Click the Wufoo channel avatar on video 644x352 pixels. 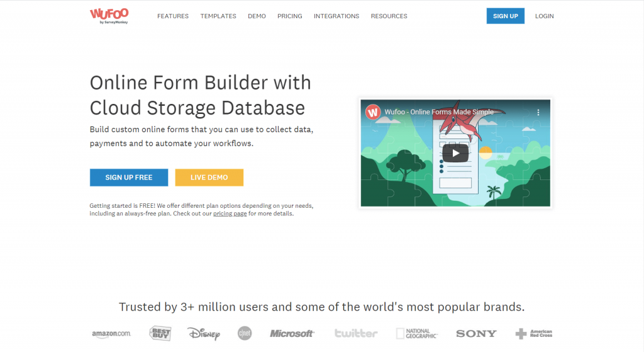pos(373,112)
